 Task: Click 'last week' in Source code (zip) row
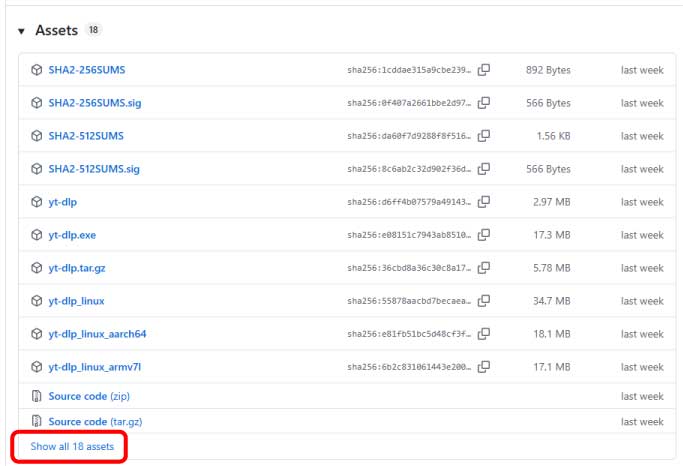coord(642,396)
